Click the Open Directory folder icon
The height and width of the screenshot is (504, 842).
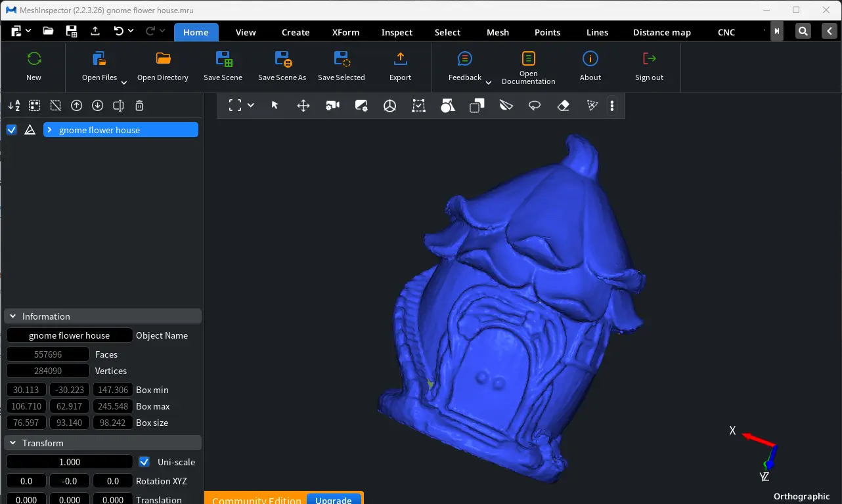(163, 59)
